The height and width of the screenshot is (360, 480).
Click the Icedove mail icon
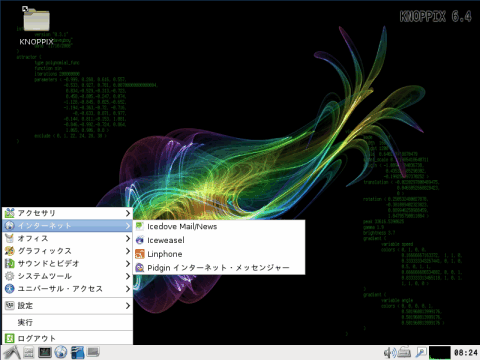[x=140, y=226]
